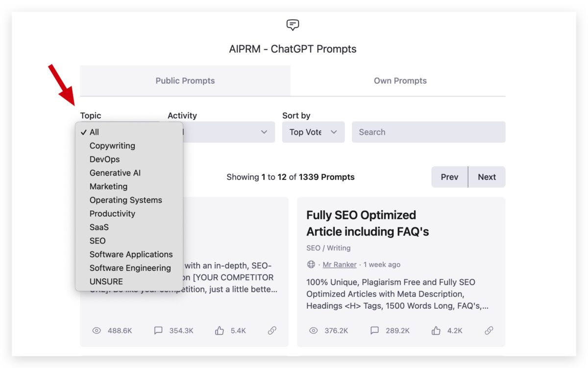The width and height of the screenshot is (588, 368).
Task: Choose Operating Systems topic option
Action: click(129, 200)
